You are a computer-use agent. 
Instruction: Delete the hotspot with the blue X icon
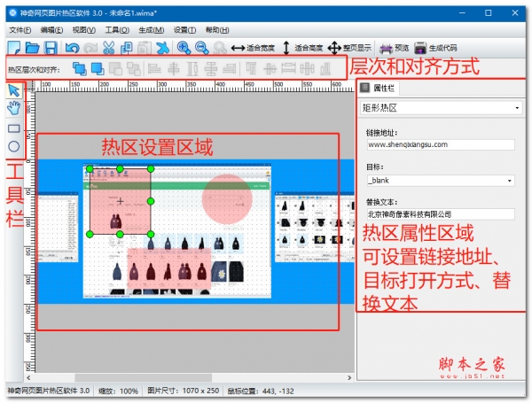pyautogui.click(x=163, y=48)
